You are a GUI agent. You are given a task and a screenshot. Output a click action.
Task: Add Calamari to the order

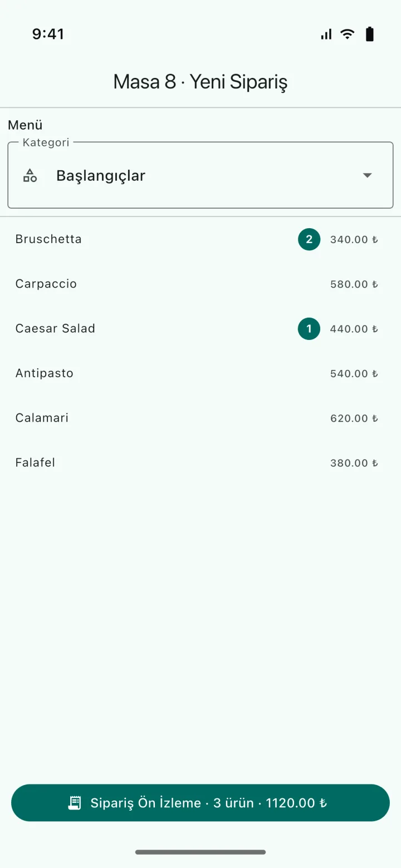(200, 418)
